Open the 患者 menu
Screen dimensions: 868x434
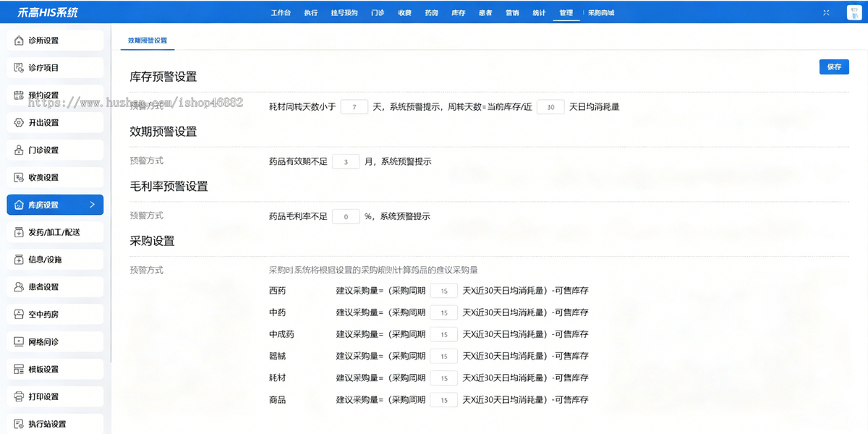tap(485, 13)
